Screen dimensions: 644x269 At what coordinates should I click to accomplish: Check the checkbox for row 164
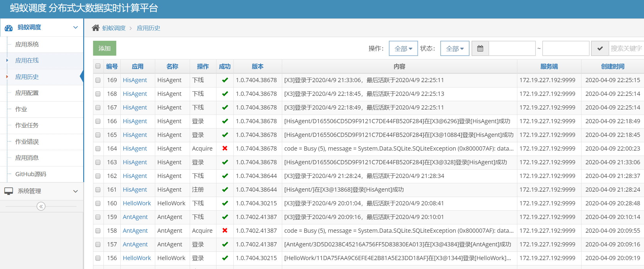coord(98,148)
